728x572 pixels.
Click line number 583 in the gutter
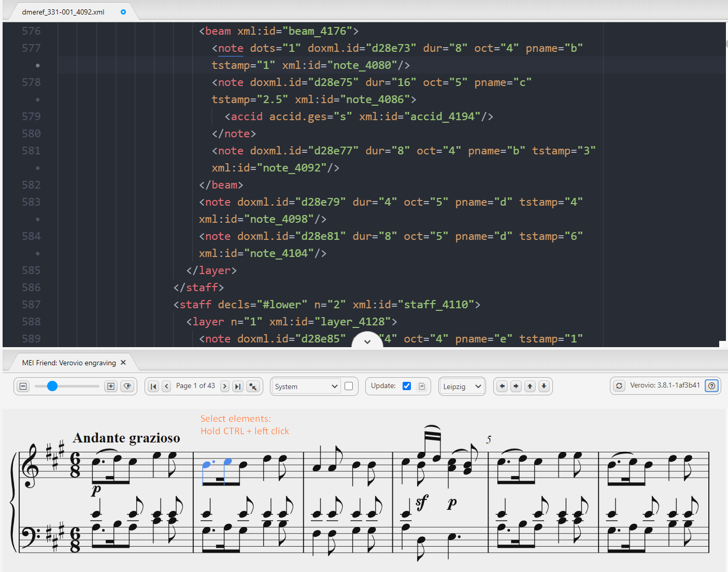coord(31,202)
